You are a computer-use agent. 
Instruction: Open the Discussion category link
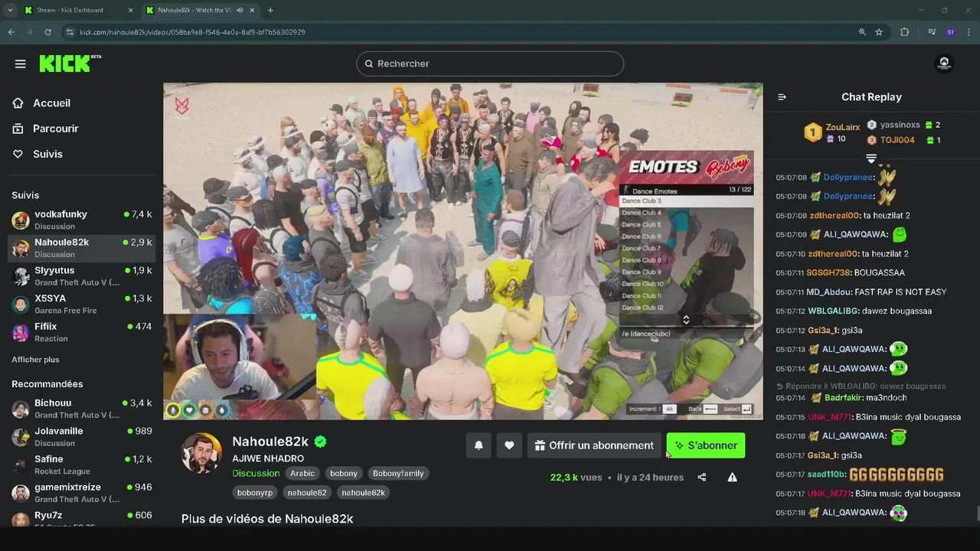click(256, 474)
